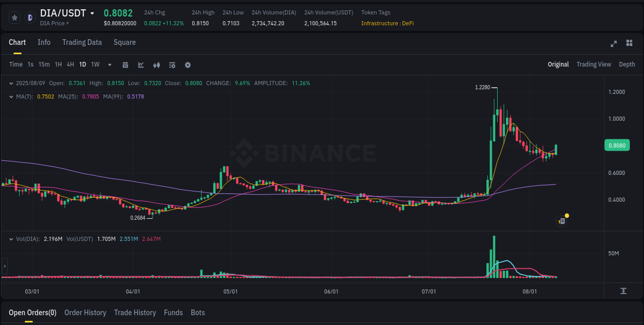Toggle the favorite star for DIA/USDT
The height and width of the screenshot is (325, 644).
coord(14,17)
